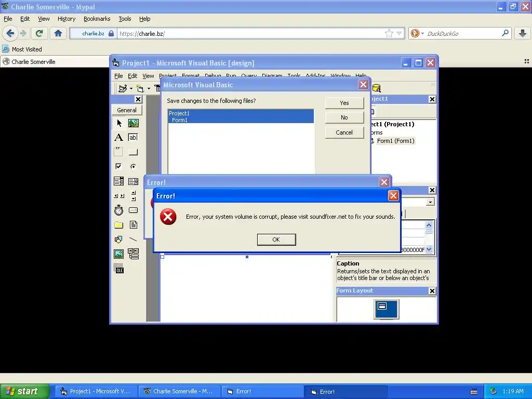Image resolution: width=532 pixels, height=399 pixels.
Task: Select the Frame control tool
Action: click(119, 152)
